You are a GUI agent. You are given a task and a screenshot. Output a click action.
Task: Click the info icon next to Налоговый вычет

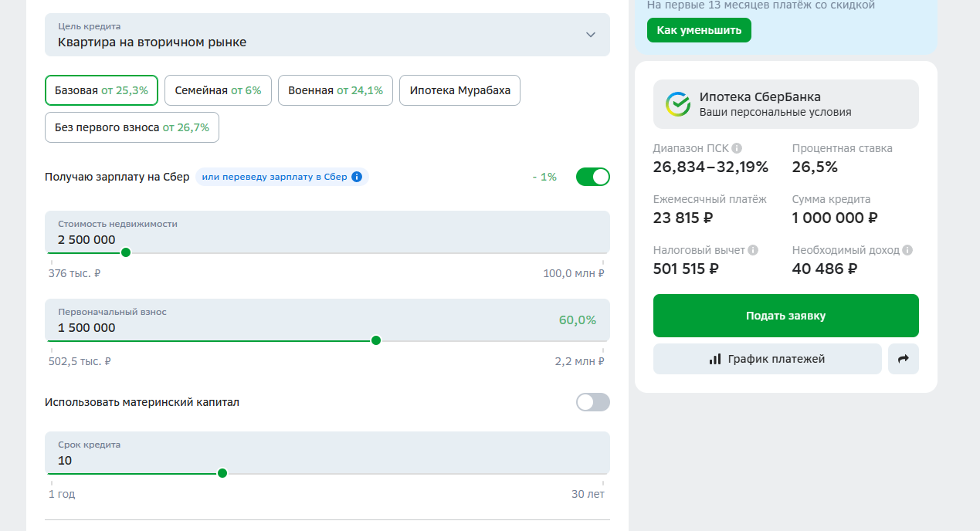[x=753, y=250]
